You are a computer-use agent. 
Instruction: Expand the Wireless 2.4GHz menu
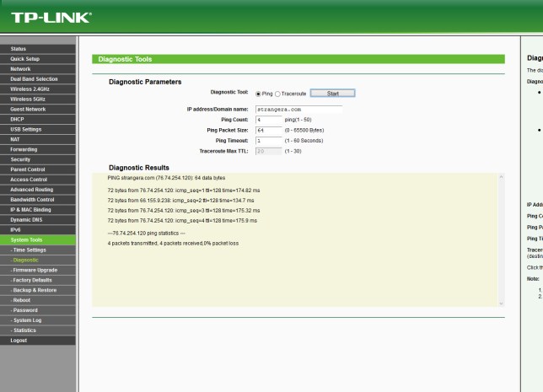pos(30,89)
